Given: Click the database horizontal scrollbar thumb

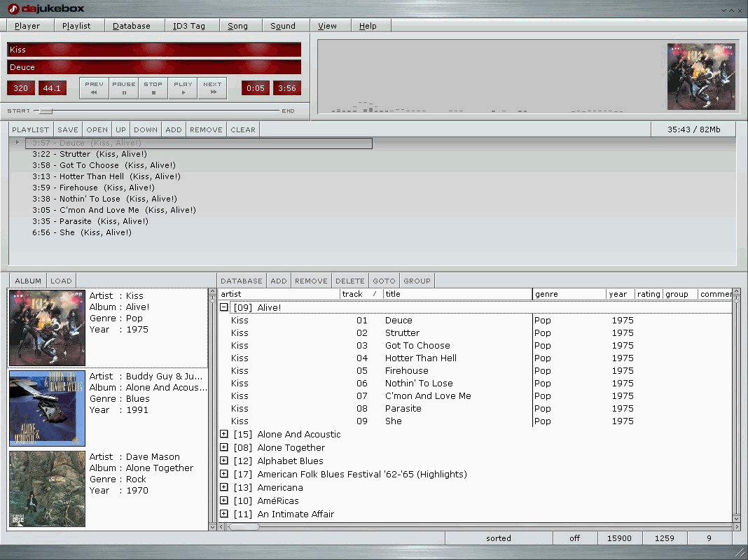Looking at the screenshot, I should click(243, 526).
